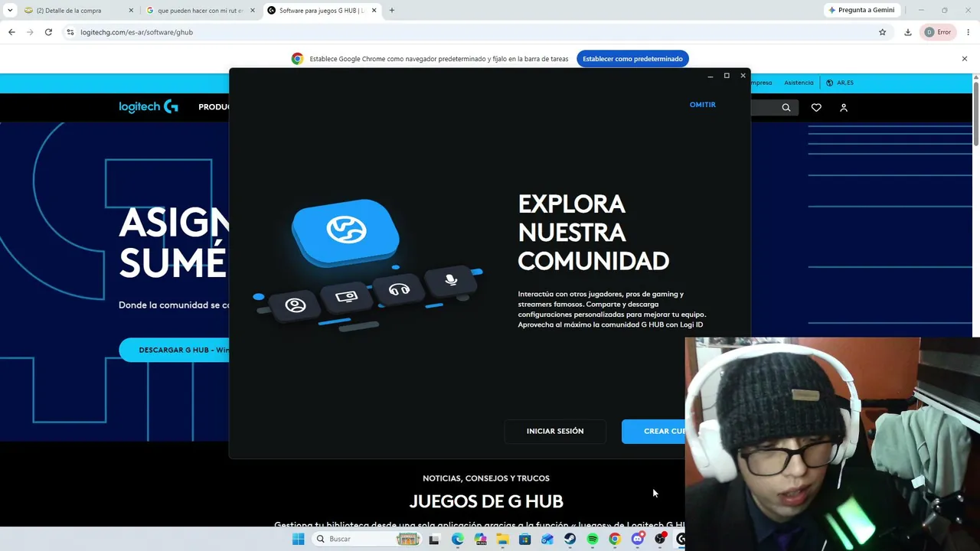The height and width of the screenshot is (551, 980).
Task: Set Chrome as default with Establecer como predeterminado
Action: tap(632, 59)
